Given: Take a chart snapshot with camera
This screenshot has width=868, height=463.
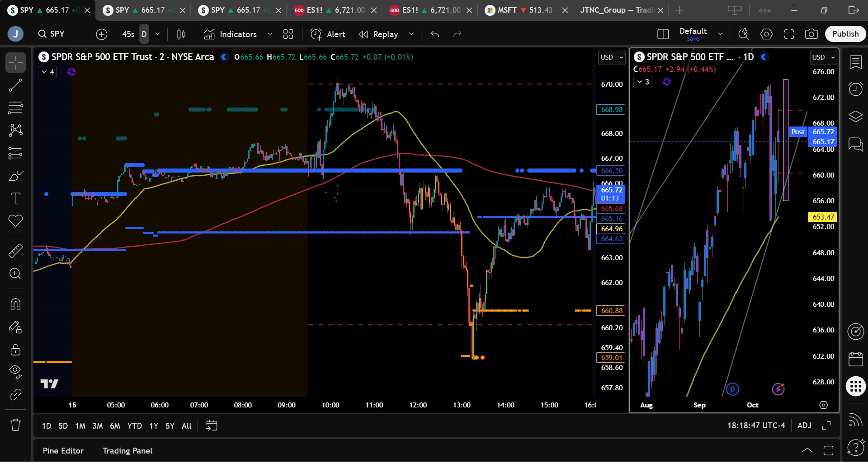Looking at the screenshot, I should pyautogui.click(x=811, y=34).
